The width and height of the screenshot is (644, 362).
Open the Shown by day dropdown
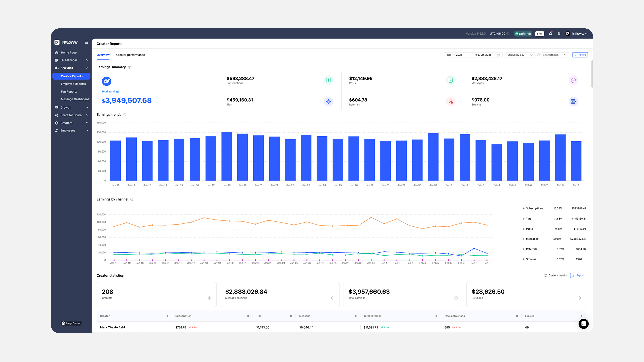coord(520,55)
